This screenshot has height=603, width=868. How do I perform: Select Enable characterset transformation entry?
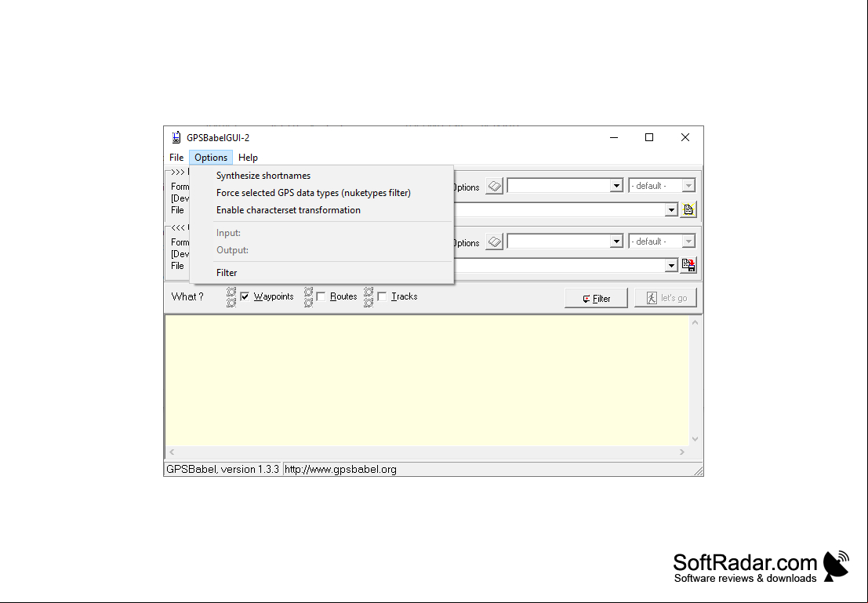tap(321, 210)
